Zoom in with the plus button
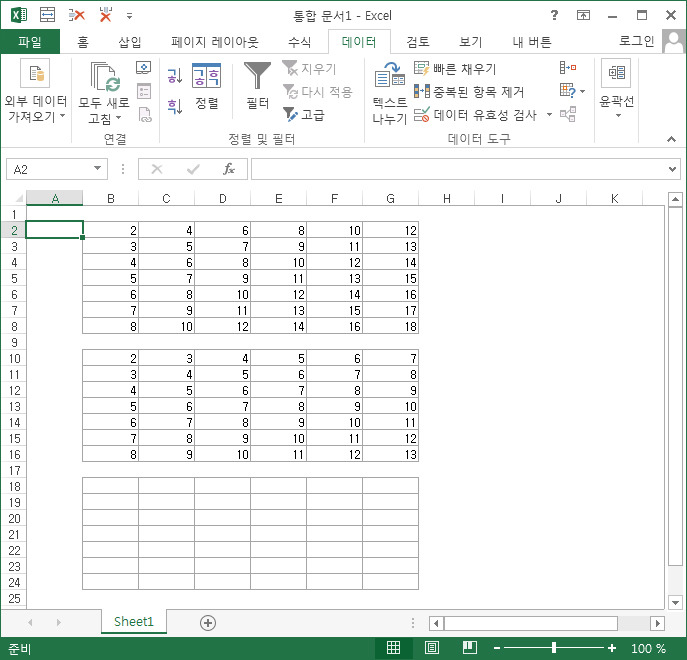 click(612, 648)
